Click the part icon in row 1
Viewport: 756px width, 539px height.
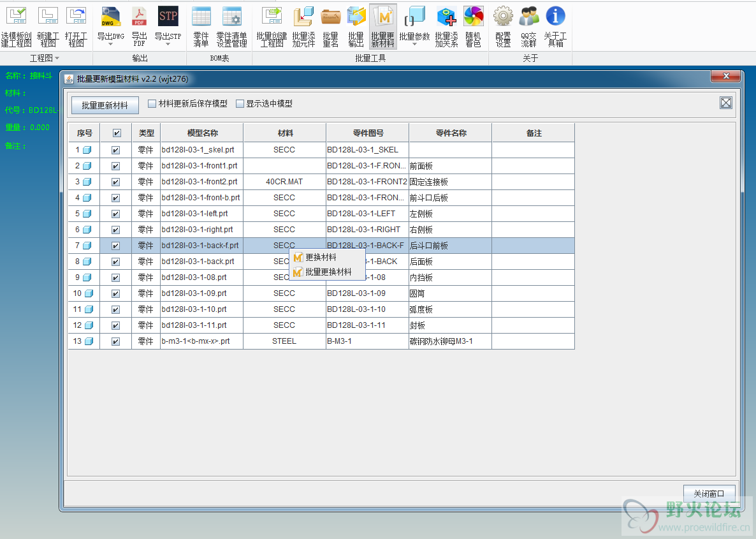(87, 150)
